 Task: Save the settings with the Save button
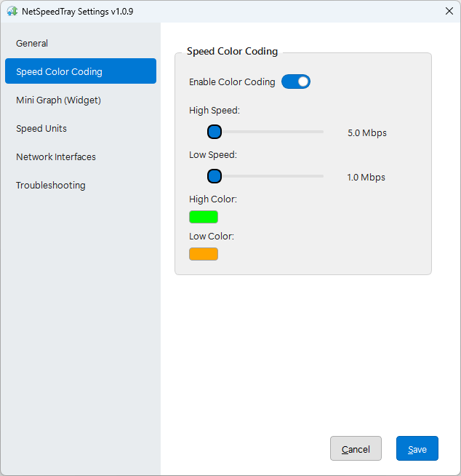417,448
